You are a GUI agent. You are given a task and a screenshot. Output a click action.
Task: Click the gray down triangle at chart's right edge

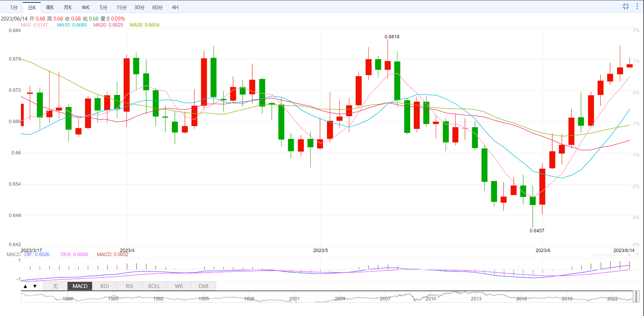click(x=637, y=255)
